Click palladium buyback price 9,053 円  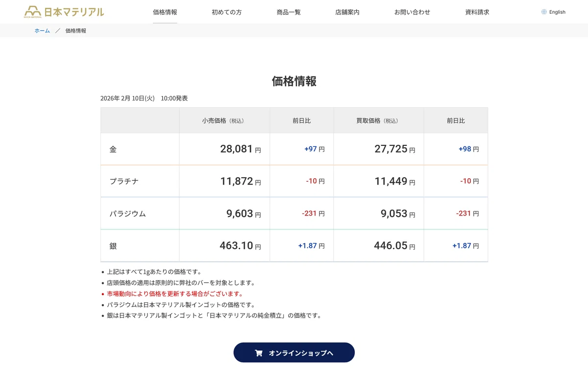398,214
